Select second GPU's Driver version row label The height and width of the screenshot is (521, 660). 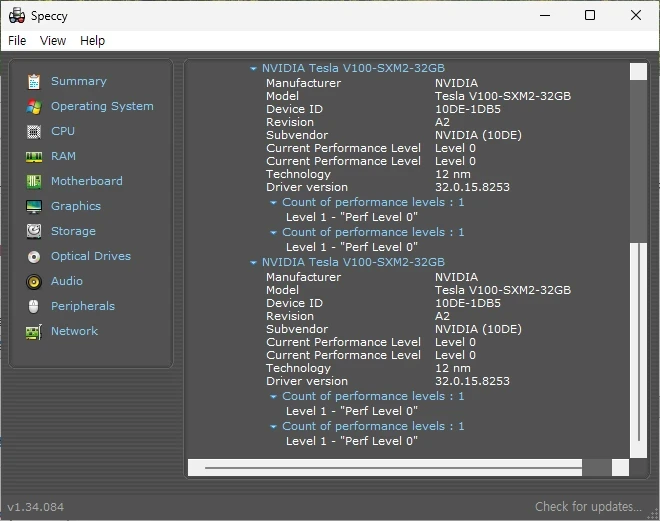[x=307, y=381]
